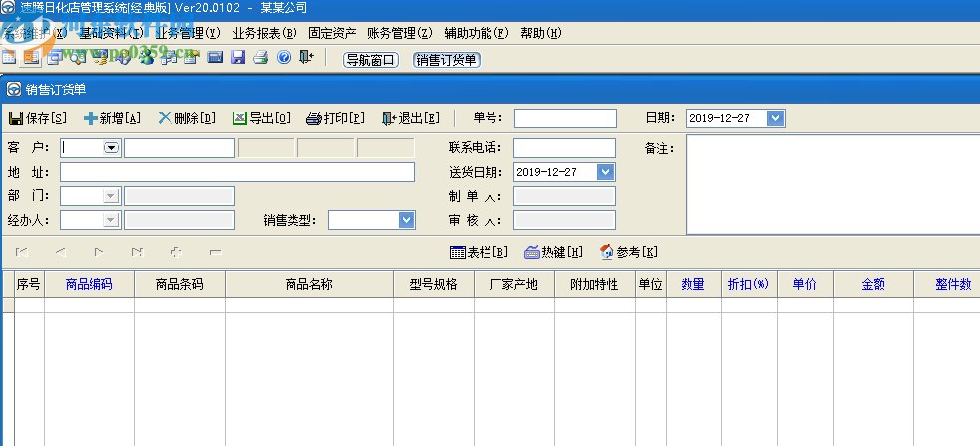Click the first grid icon in main toolbar
Viewport: 980px width, 446px height.
pyautogui.click(x=9, y=57)
